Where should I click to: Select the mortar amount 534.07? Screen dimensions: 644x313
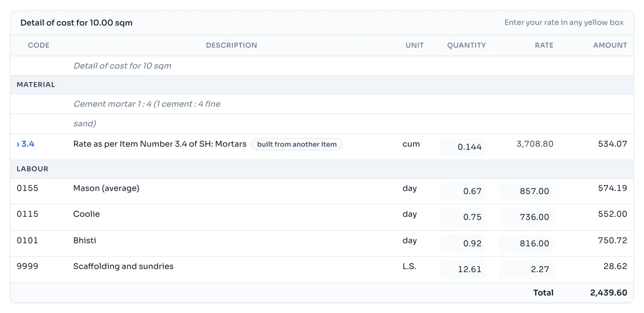pos(613,144)
